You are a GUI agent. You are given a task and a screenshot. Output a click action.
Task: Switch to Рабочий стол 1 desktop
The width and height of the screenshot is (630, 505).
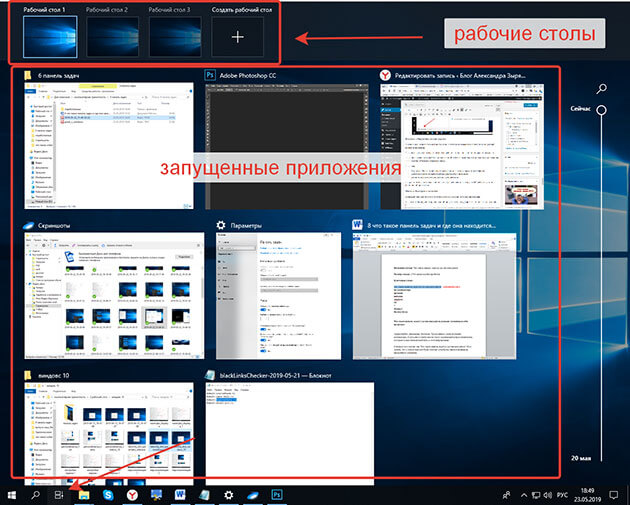click(50, 37)
